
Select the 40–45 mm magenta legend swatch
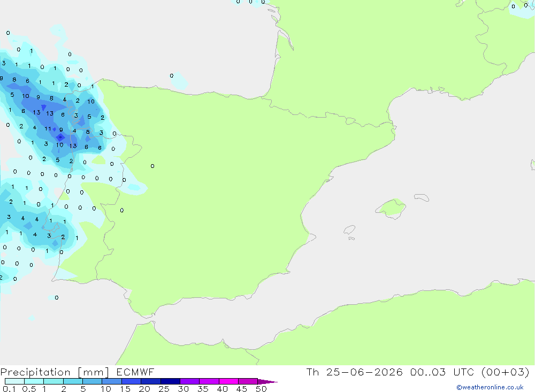point(228,381)
